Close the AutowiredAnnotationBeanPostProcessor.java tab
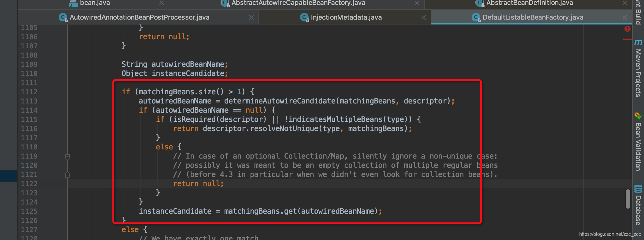This screenshot has height=240, width=644. click(251, 17)
